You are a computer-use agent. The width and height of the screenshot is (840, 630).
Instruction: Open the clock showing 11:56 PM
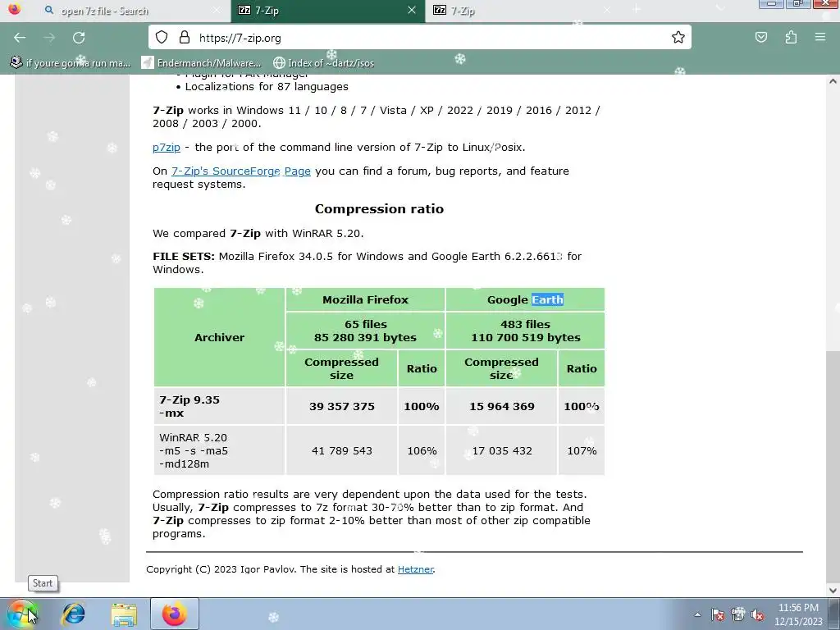pyautogui.click(x=798, y=614)
